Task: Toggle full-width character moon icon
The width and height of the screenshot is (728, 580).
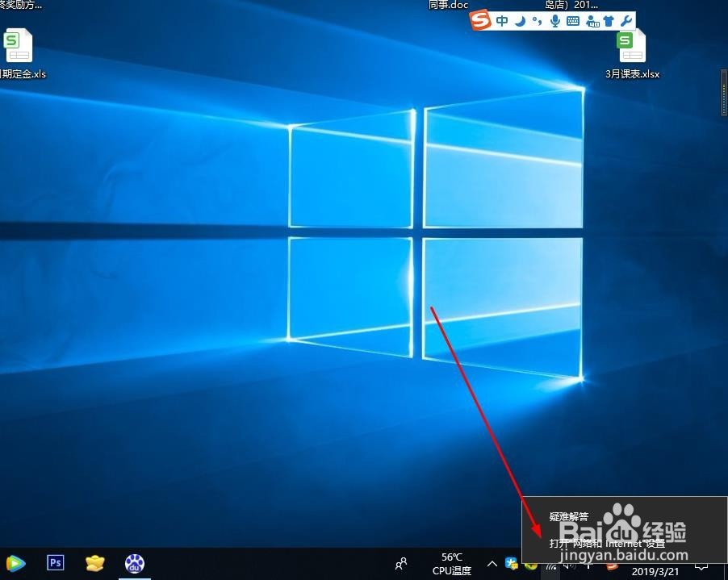Action: pyautogui.click(x=519, y=21)
